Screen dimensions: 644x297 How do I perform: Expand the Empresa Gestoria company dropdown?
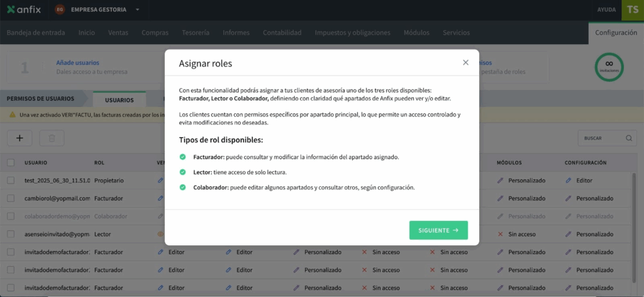point(138,10)
